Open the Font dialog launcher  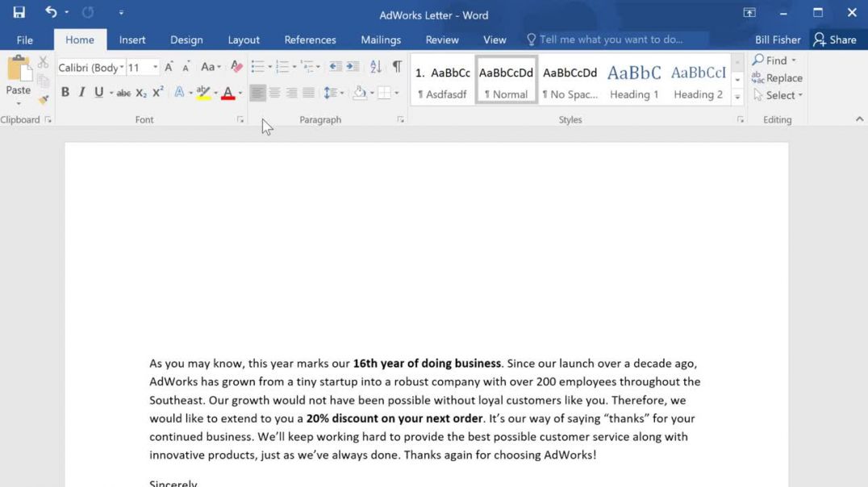tap(240, 119)
